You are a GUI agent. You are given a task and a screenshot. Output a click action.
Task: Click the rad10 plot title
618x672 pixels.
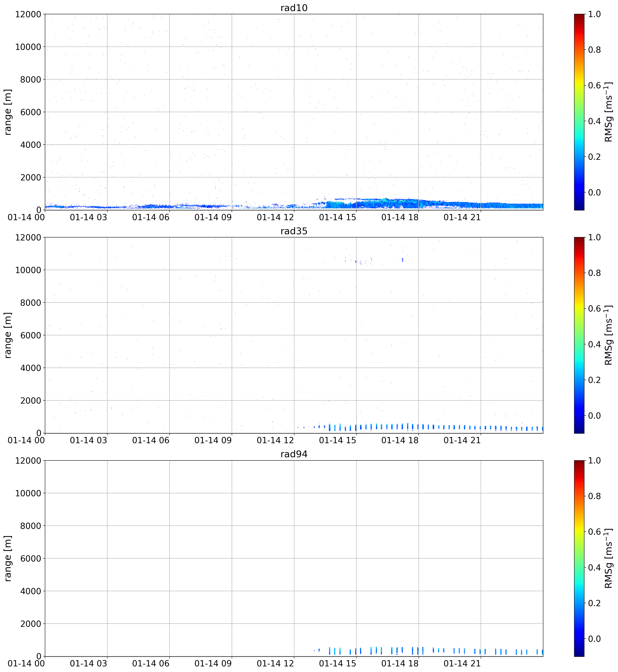(x=294, y=8)
